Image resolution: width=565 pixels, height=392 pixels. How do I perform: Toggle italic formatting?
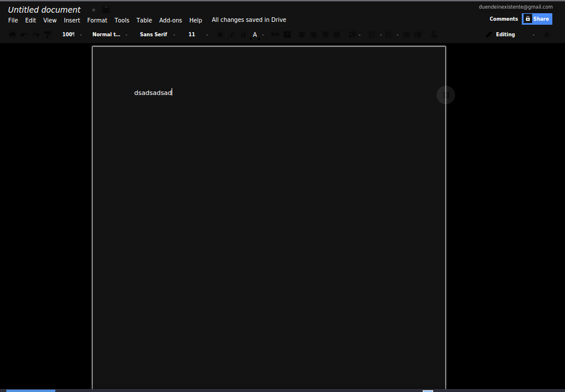pos(232,34)
